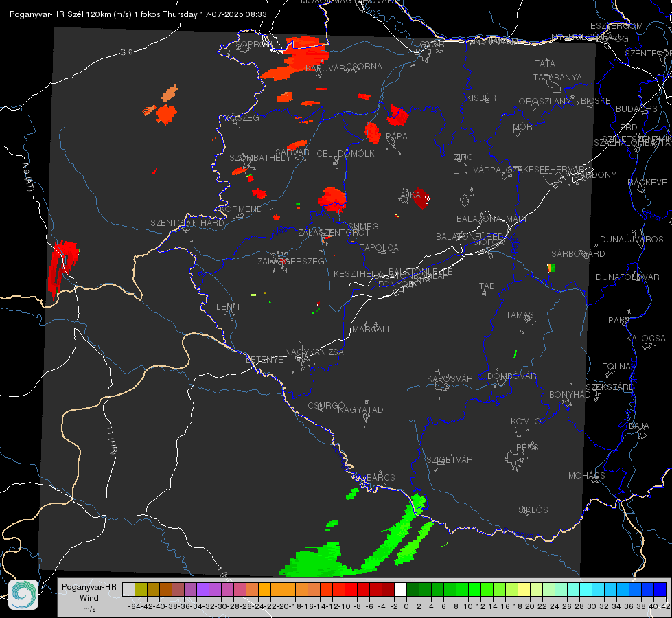Click the NAGYATÁD town label

click(360, 409)
